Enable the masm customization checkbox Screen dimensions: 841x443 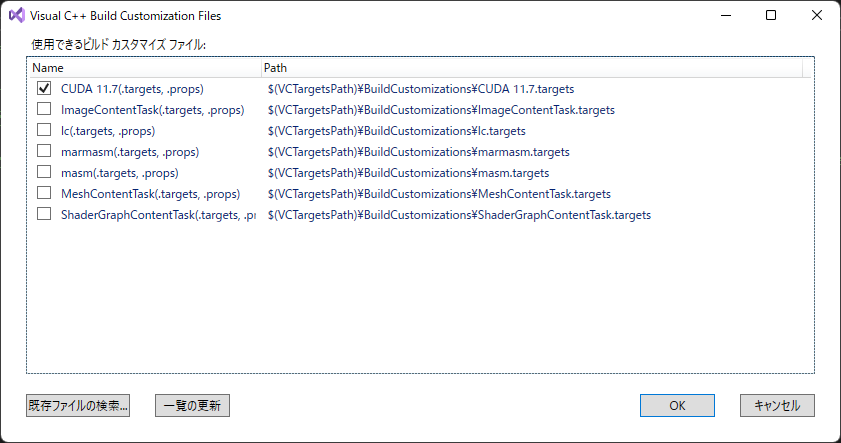pos(44,172)
